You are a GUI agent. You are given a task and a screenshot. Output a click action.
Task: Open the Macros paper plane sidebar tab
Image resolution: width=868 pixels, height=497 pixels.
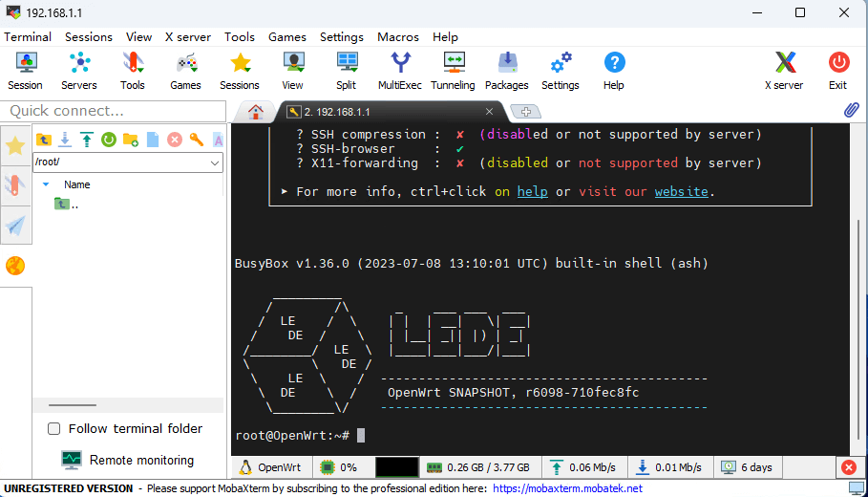[15, 225]
